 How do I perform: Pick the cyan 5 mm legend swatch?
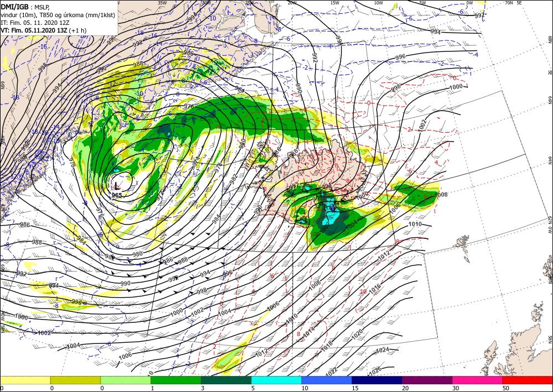click(276, 380)
